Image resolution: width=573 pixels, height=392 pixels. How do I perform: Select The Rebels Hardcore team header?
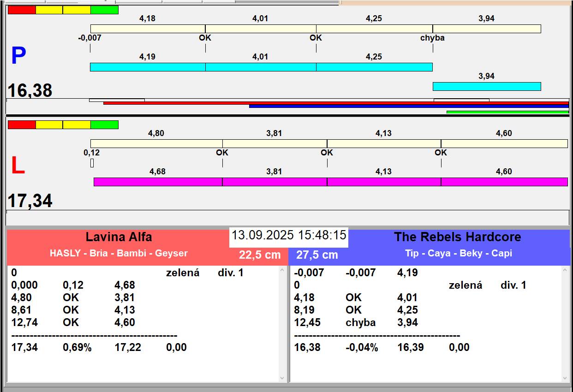pyautogui.click(x=457, y=238)
